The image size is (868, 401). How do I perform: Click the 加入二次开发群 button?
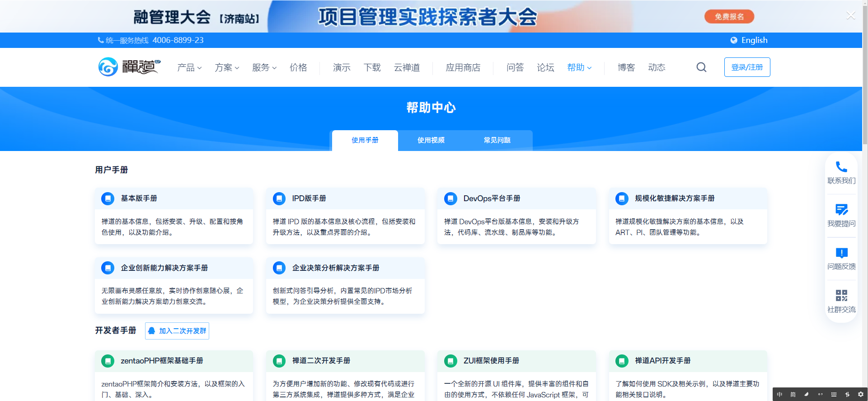177,331
